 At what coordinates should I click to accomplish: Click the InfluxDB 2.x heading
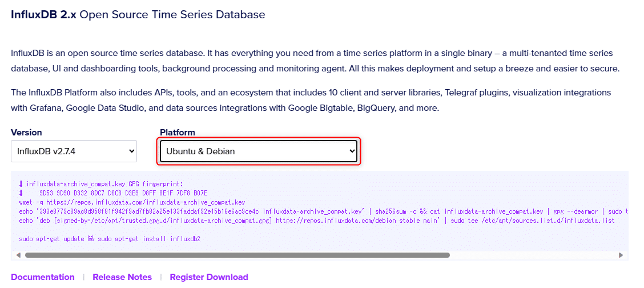(x=138, y=15)
